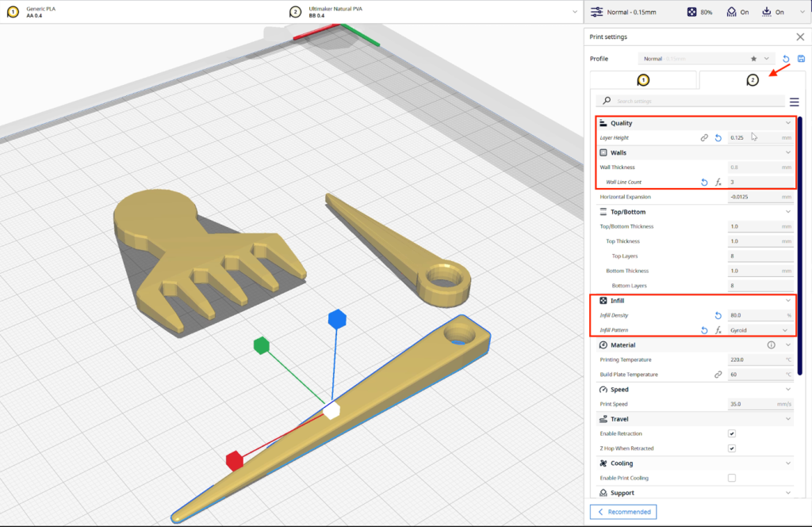Click the Top/Bottom section icon
The height and width of the screenshot is (527, 812).
point(603,211)
